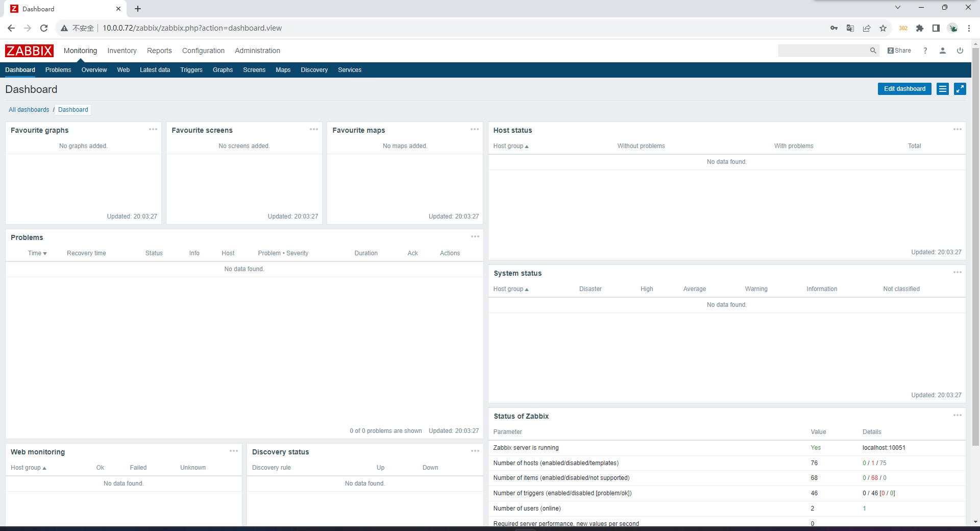Open the Configuration menu
980x531 pixels.
click(203, 51)
